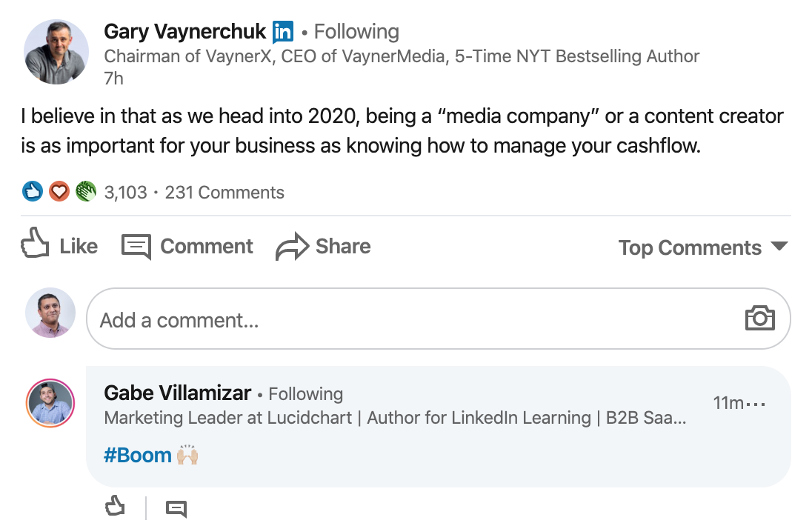Open Gabe Villamizar's profile name
Screen dimensions: 812x526
point(178,393)
